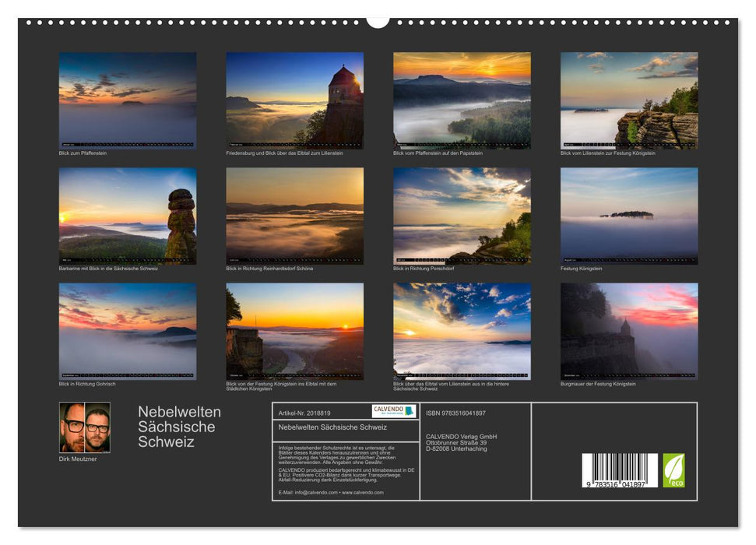The height and width of the screenshot is (545, 756).
Task: Click the Friedensburg und Blick caption
Action: [x=283, y=153]
